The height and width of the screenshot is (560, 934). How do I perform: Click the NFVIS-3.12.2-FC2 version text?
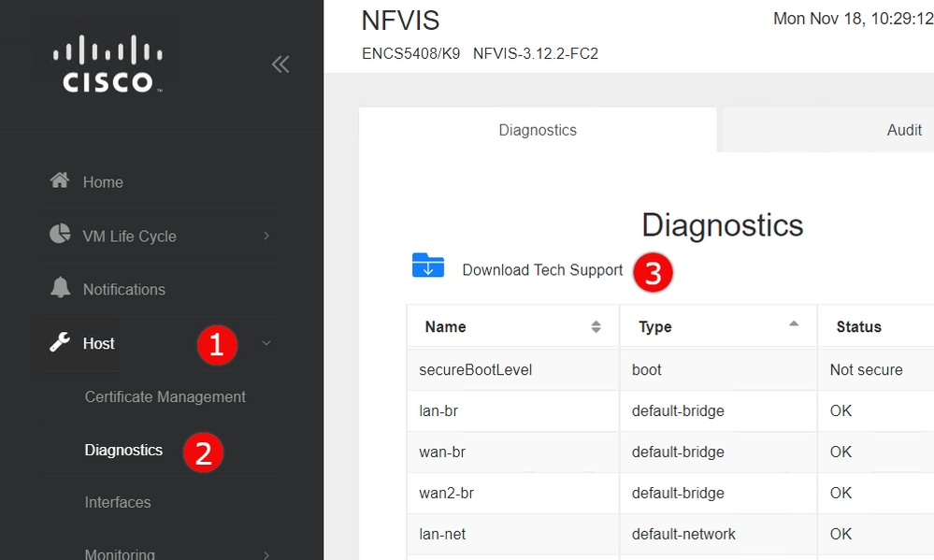[536, 53]
